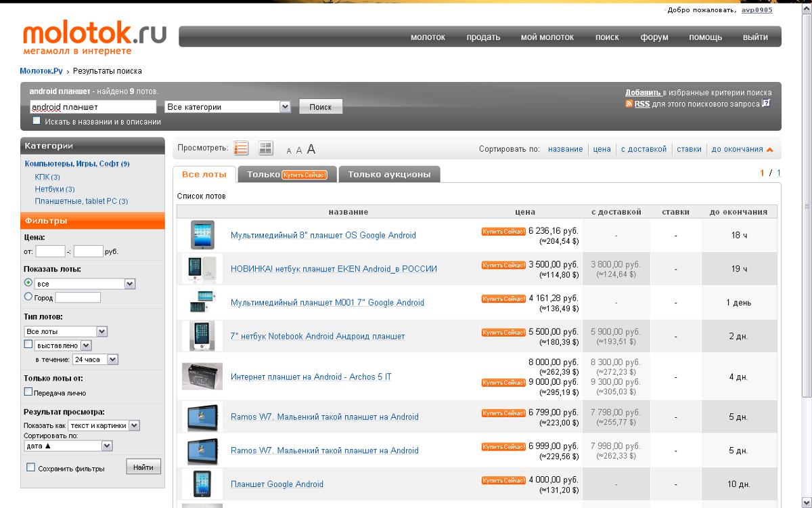Open the "текст и картинки" display dropdown
The image size is (812, 508).
(104, 425)
